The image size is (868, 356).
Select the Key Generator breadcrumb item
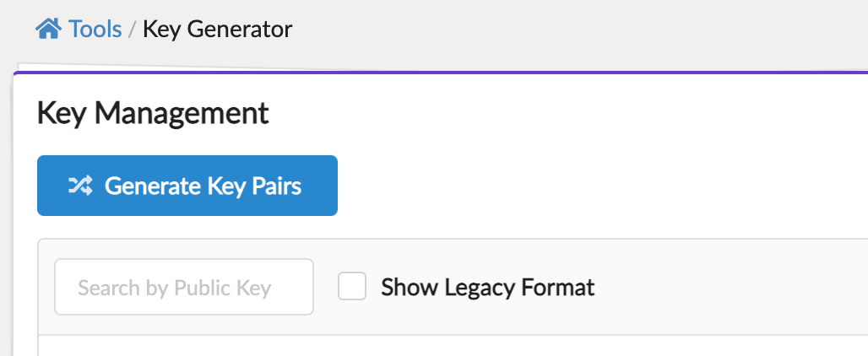[217, 30]
